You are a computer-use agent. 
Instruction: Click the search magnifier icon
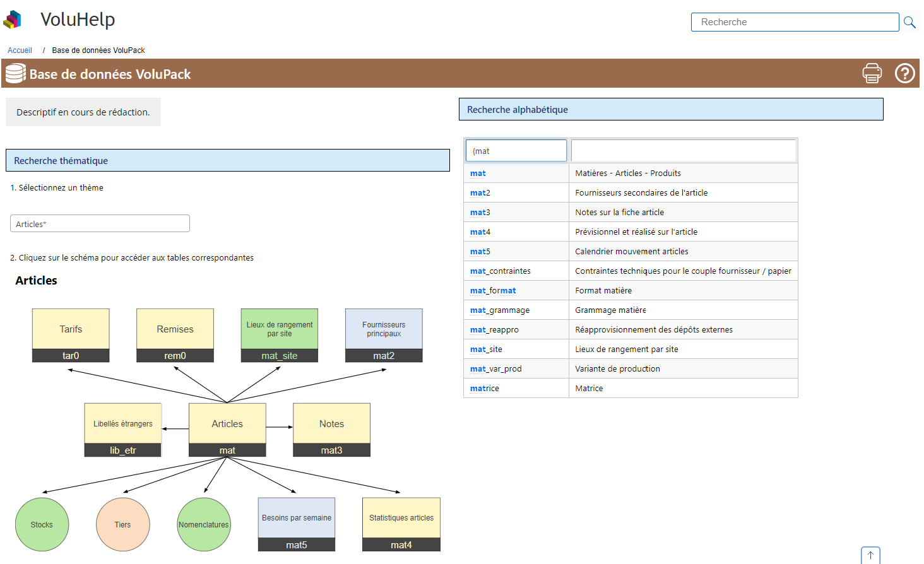pyautogui.click(x=909, y=22)
